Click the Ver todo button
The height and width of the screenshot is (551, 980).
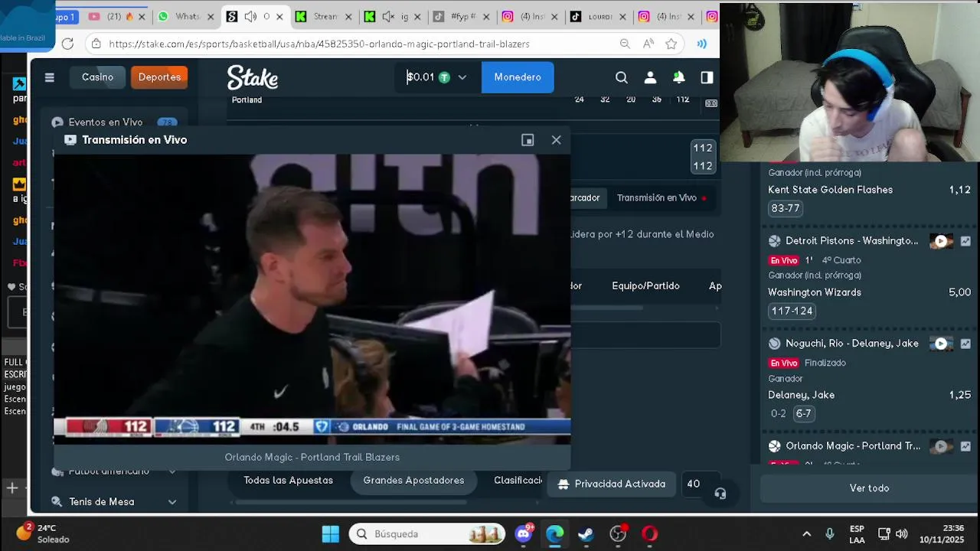click(x=869, y=488)
